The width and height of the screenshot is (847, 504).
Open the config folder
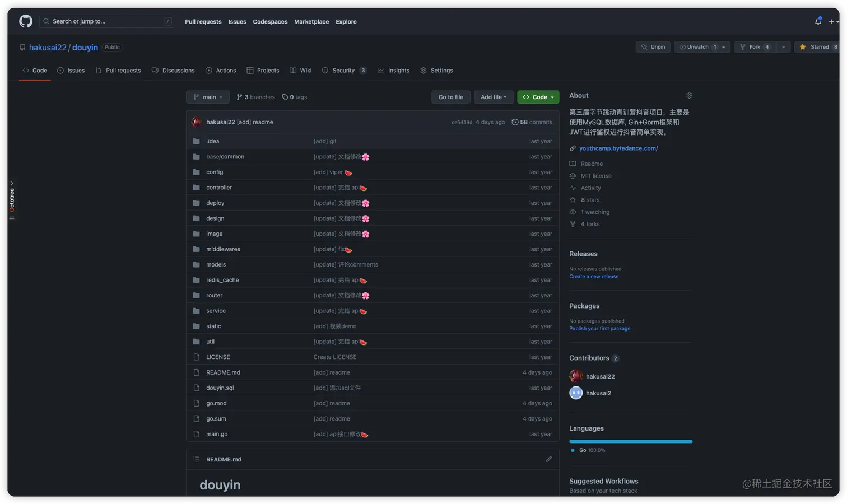click(x=215, y=172)
